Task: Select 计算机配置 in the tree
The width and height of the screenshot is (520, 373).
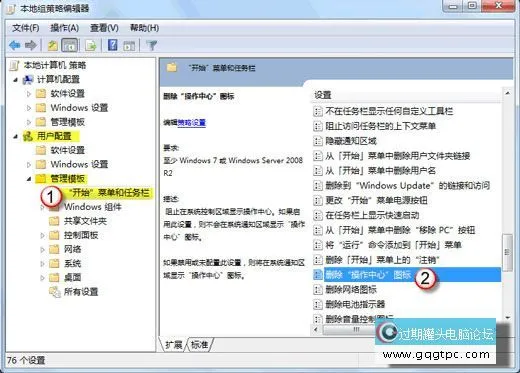Action: (x=58, y=79)
